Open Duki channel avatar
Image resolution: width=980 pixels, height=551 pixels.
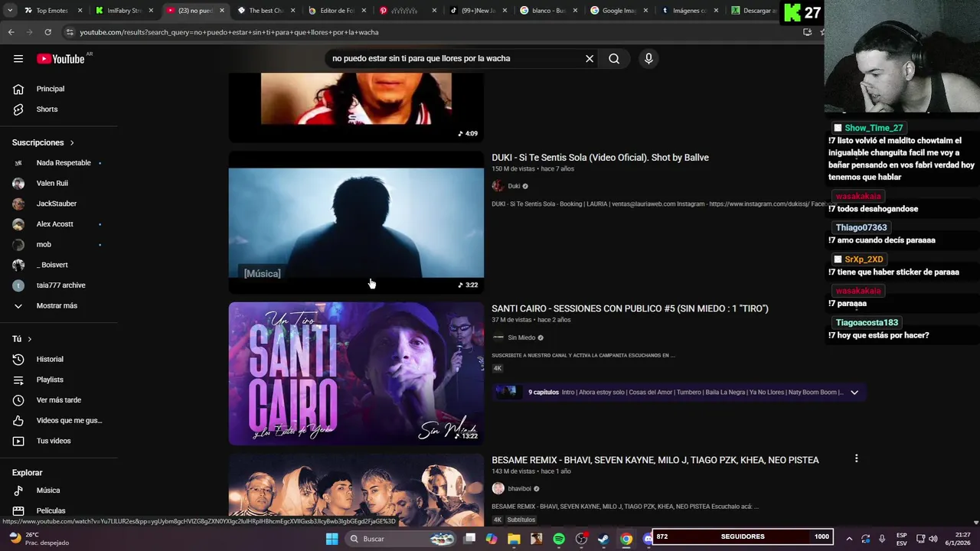coord(498,186)
